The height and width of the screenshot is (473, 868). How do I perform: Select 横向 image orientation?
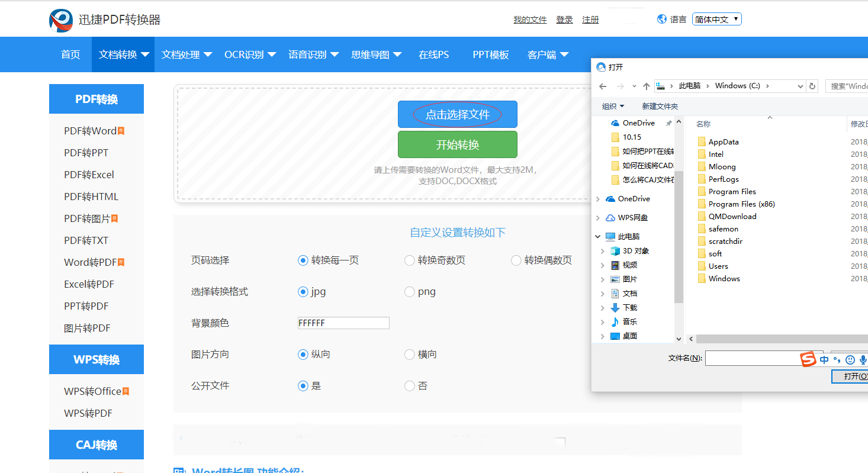click(x=409, y=355)
